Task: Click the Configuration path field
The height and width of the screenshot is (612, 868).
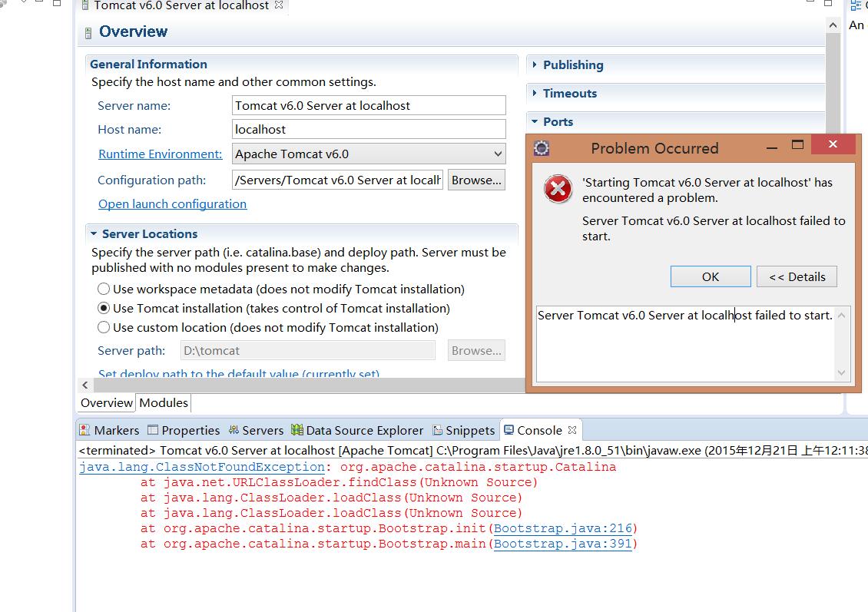Action: tap(338, 180)
